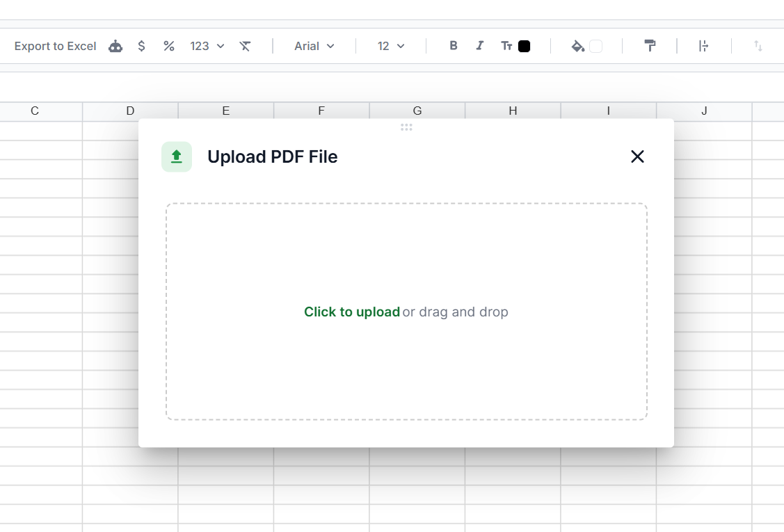Click the 'Upload PDF File' dialog title
The image size is (784, 532).
(x=273, y=157)
